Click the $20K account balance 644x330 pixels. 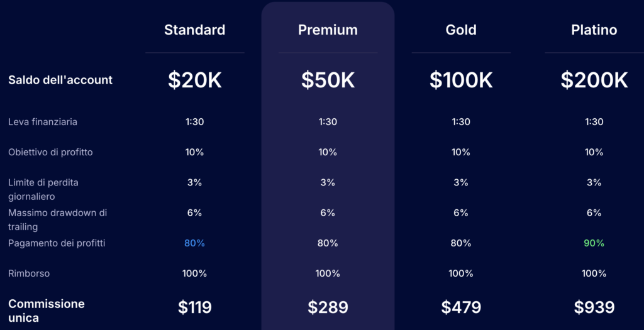point(195,80)
